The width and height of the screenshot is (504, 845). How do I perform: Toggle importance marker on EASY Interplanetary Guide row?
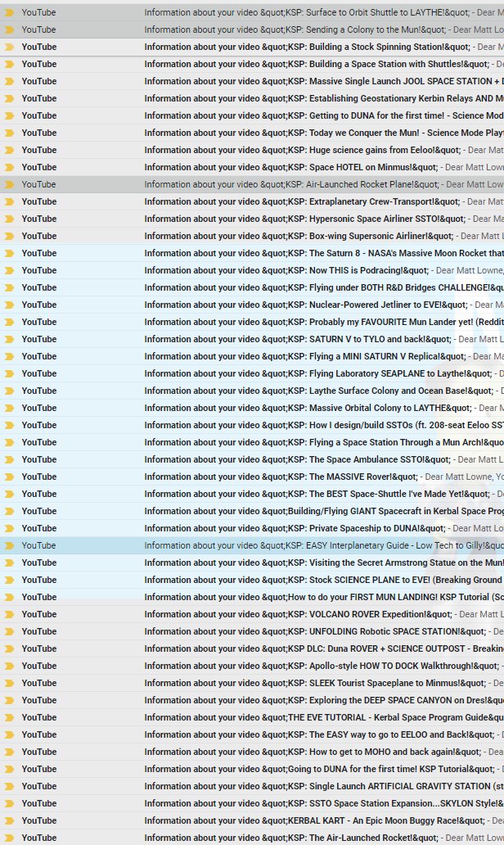point(9,545)
